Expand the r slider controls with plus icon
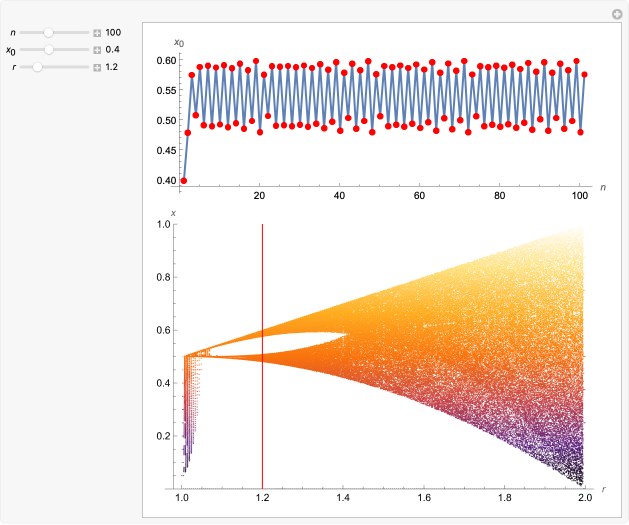 (97, 67)
